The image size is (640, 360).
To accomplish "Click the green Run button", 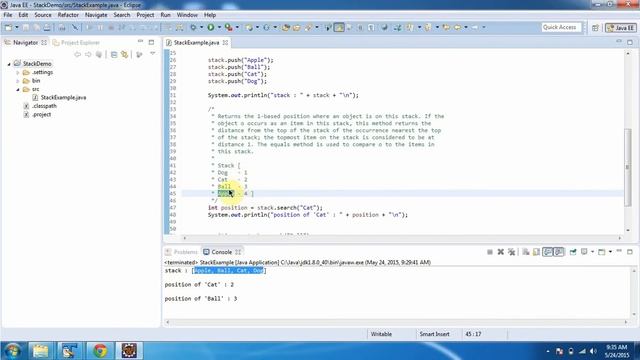I will 211,27.
